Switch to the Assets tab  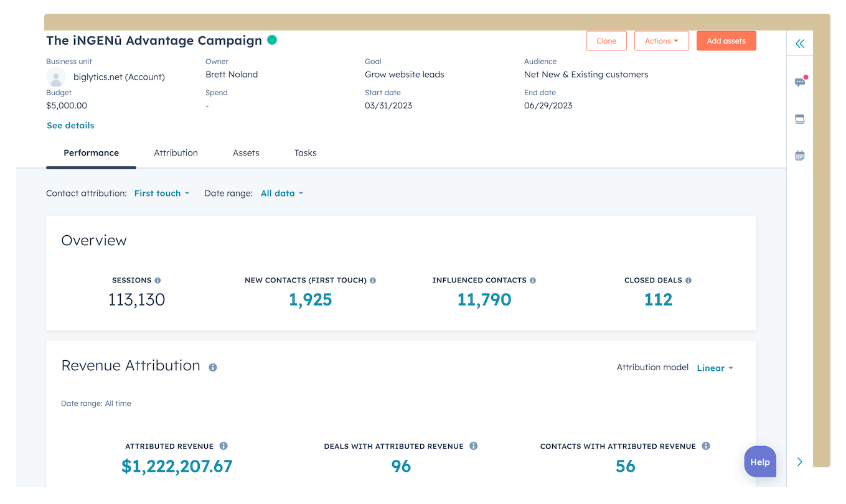pyautogui.click(x=246, y=153)
